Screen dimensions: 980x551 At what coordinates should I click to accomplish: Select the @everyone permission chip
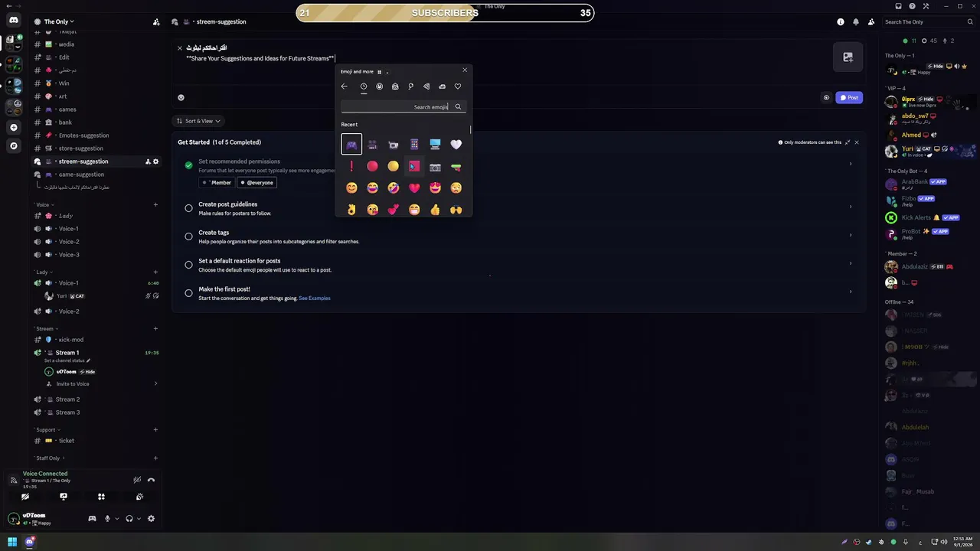256,183
